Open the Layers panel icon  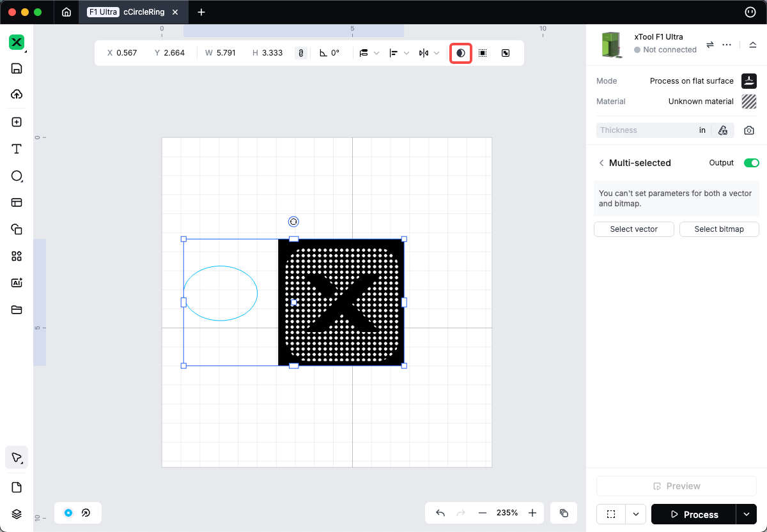point(17,514)
